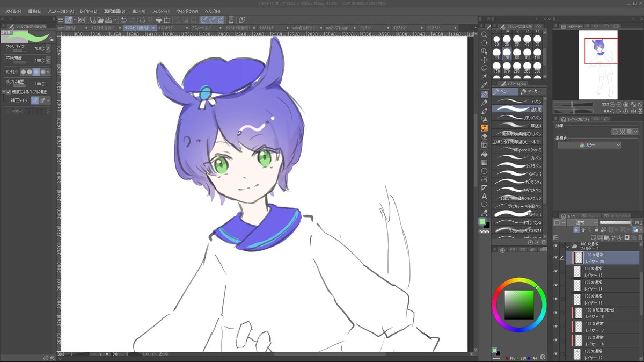644x362 pixels.
Task: Choose brush size 25 preset
Action: click(x=507, y=41)
